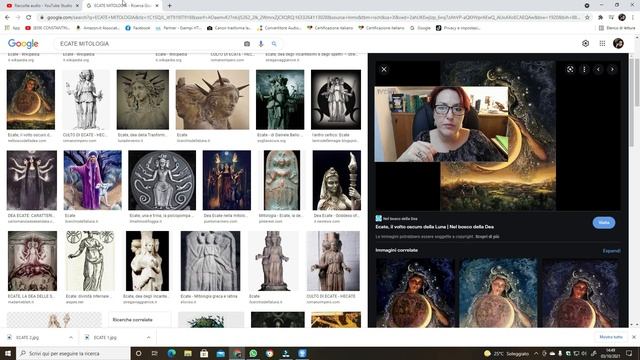Click the Scopri di più copyright link

(x=487, y=237)
